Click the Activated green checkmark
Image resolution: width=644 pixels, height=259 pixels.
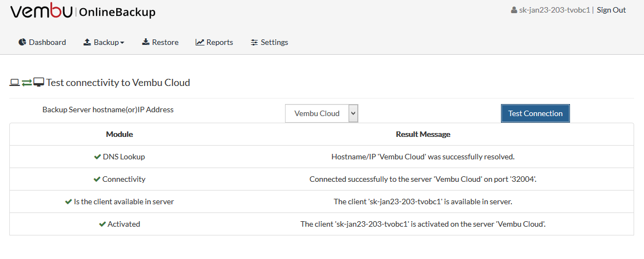[x=102, y=224]
